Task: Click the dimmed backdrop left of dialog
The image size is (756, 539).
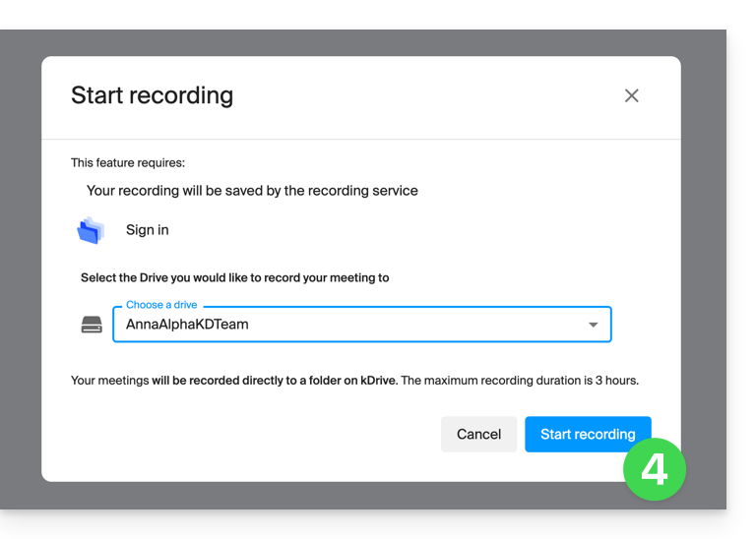Action: [x=20, y=266]
